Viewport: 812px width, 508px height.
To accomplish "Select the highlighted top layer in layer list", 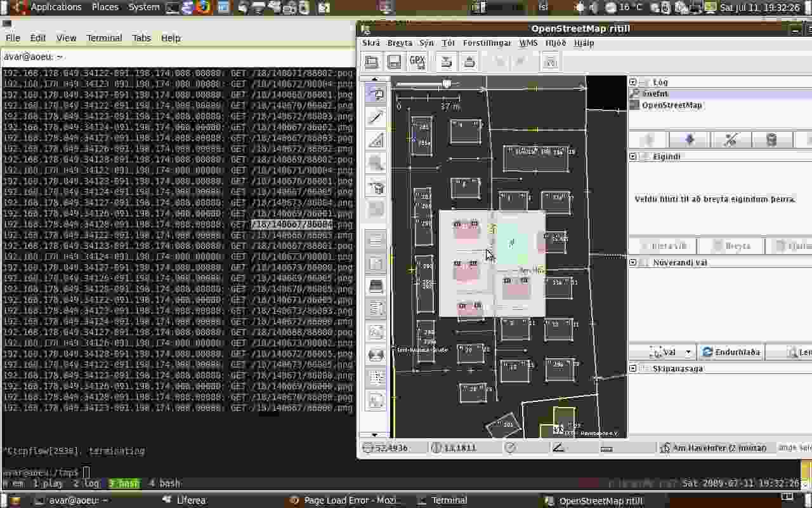I will pyautogui.click(x=720, y=94).
